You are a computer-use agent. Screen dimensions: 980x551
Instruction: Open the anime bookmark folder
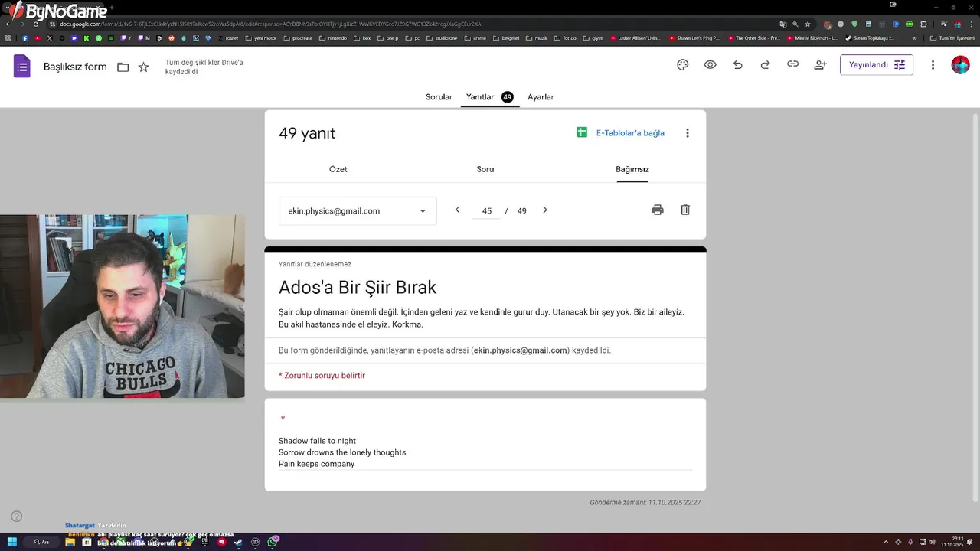click(x=475, y=37)
